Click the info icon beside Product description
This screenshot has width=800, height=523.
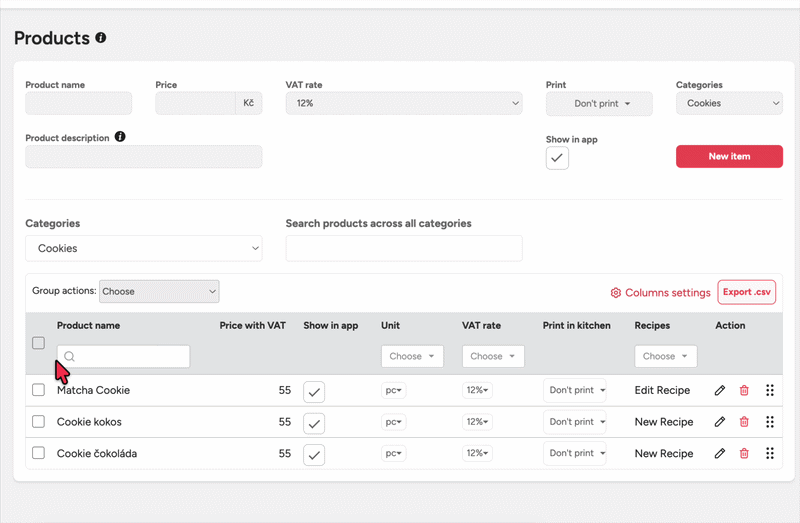120,137
